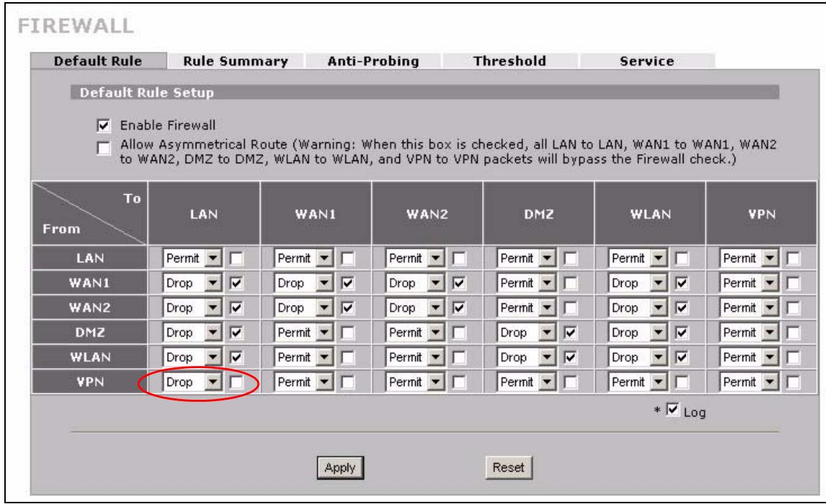This screenshot has width=826, height=504.
Task: Open the WAN2 to WLAN action dropdown
Action: coord(638,308)
